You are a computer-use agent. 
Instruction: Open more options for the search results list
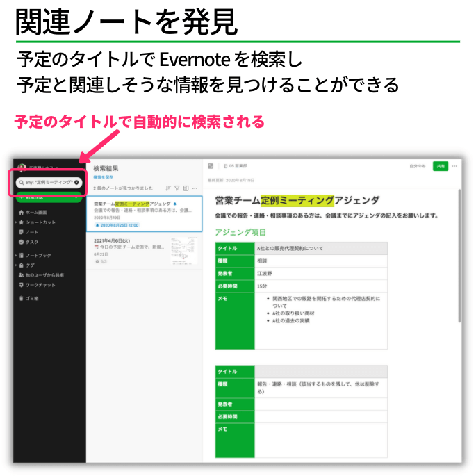click(195, 188)
